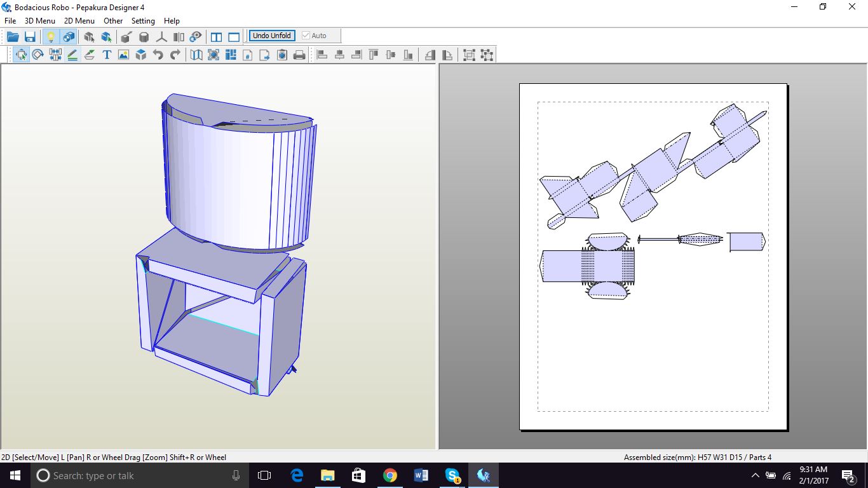The height and width of the screenshot is (488, 868).
Task: Open the 2D Menu
Action: [79, 21]
